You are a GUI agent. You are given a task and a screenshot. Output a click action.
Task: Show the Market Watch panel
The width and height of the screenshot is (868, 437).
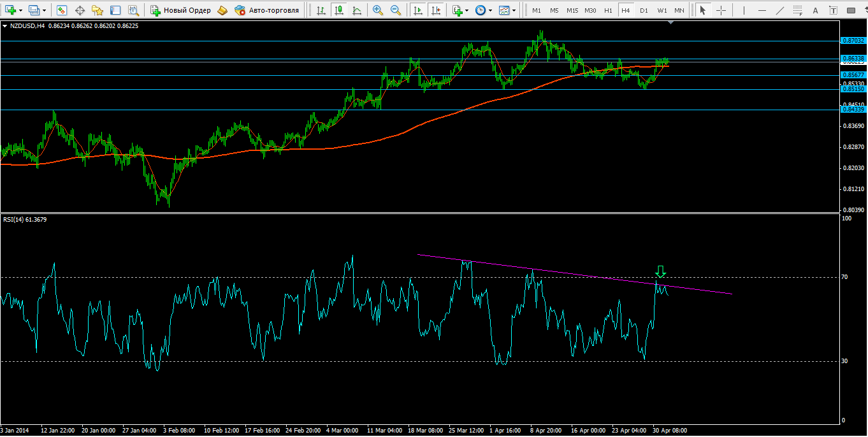coord(62,10)
